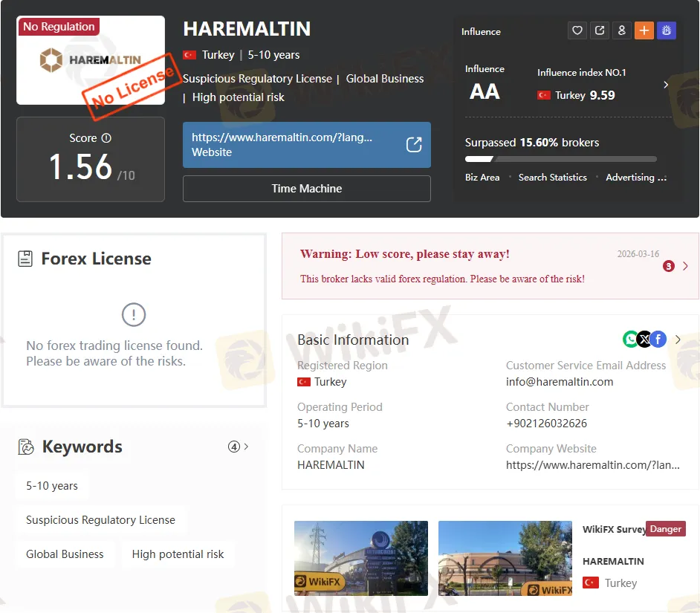
Task: Click Registered Region Turkey value
Action: pyautogui.click(x=322, y=382)
